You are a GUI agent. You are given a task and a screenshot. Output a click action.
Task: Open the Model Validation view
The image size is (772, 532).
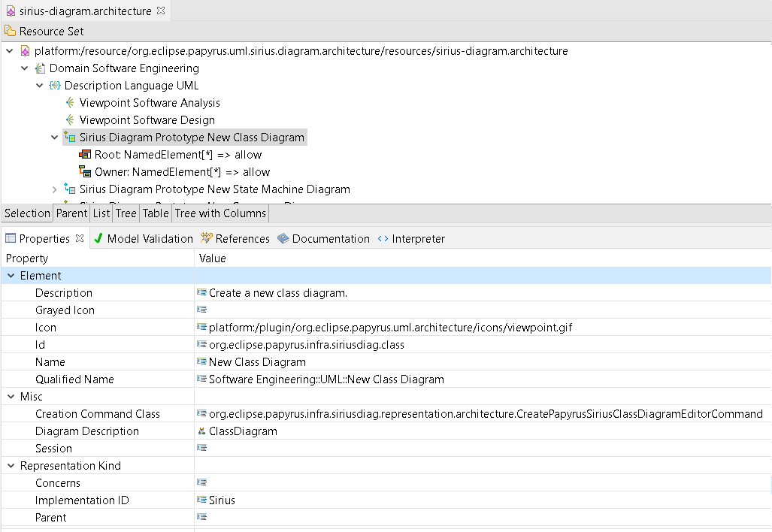[x=150, y=239]
